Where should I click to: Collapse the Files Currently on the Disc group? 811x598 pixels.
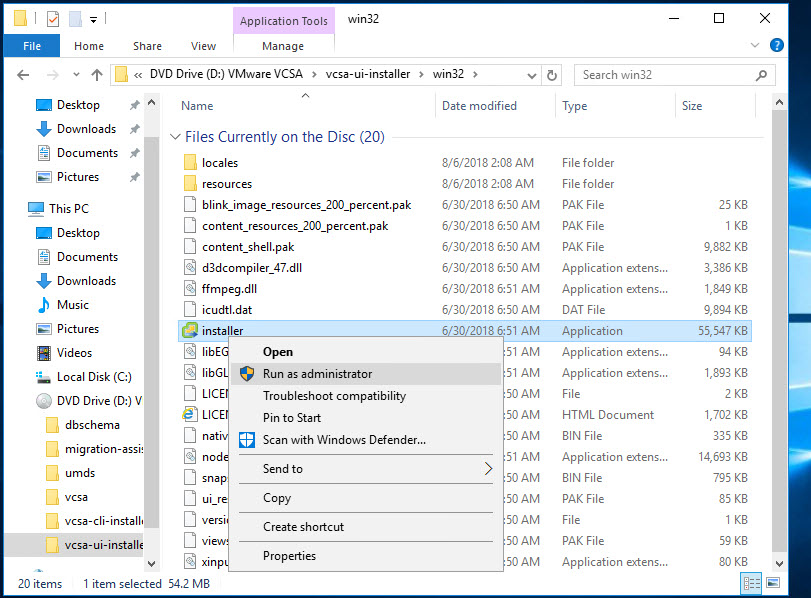pos(177,137)
